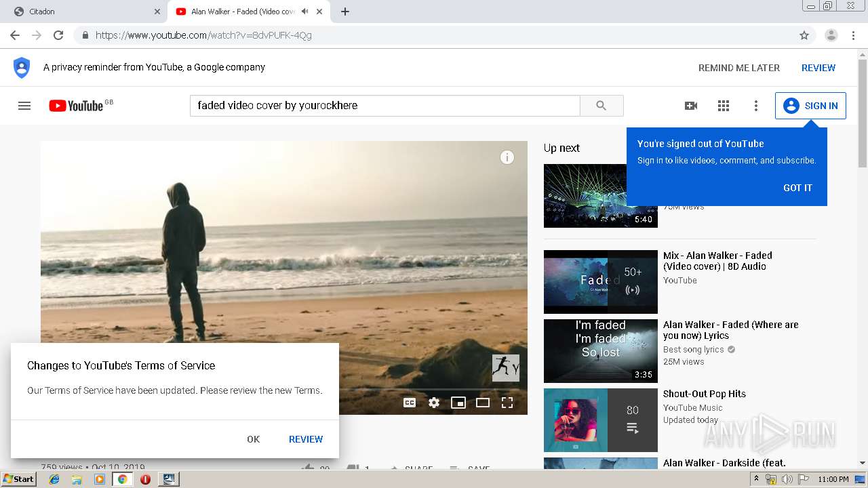Open the volume tray icon
Screen dimensions: 868x488
[x=787, y=479]
